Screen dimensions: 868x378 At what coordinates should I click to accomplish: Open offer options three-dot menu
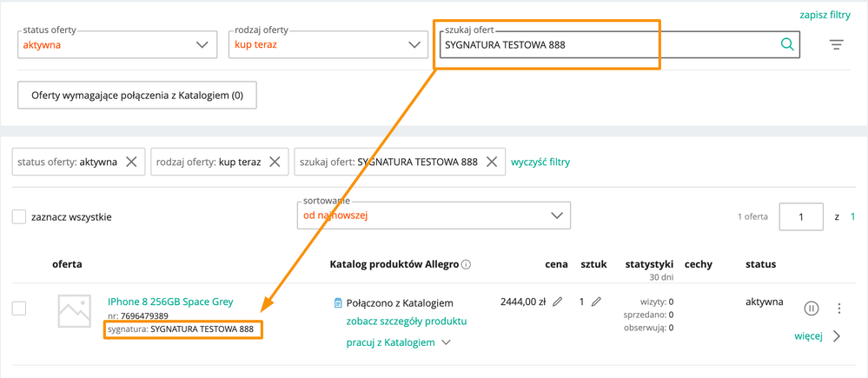[839, 308]
